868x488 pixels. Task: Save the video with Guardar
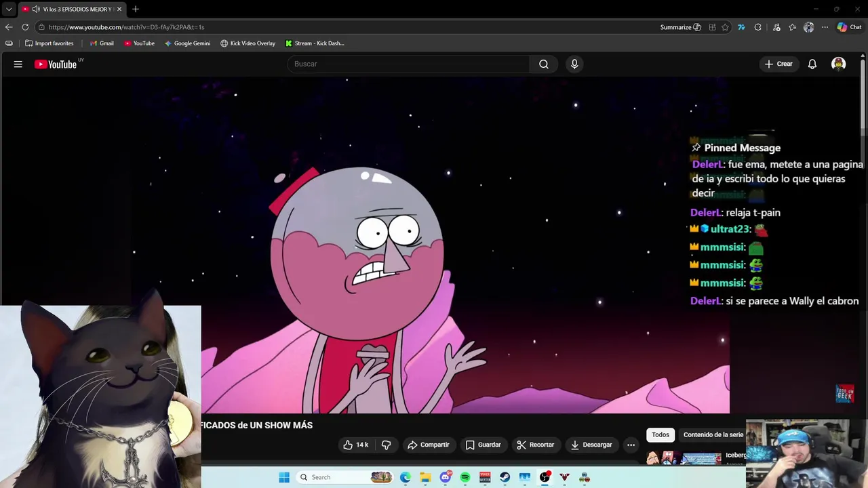coord(483,445)
